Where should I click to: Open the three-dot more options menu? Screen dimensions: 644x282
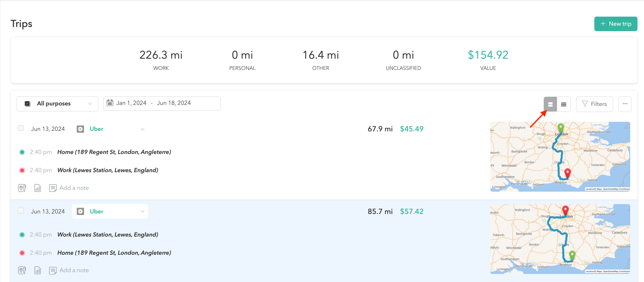click(x=625, y=104)
